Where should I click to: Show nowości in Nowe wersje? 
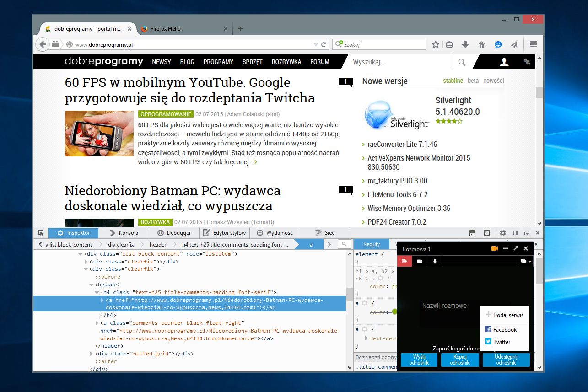[493, 81]
